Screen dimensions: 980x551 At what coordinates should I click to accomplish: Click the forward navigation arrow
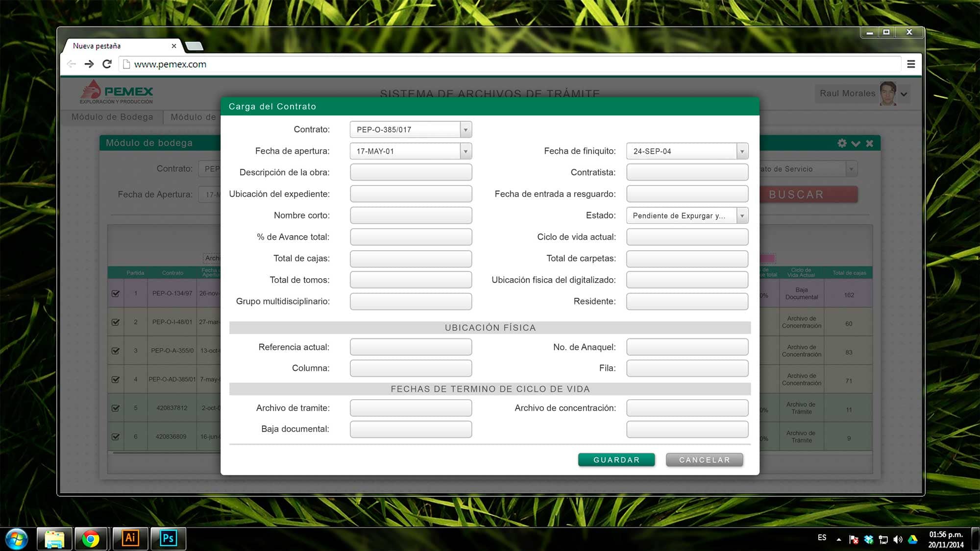click(x=89, y=64)
